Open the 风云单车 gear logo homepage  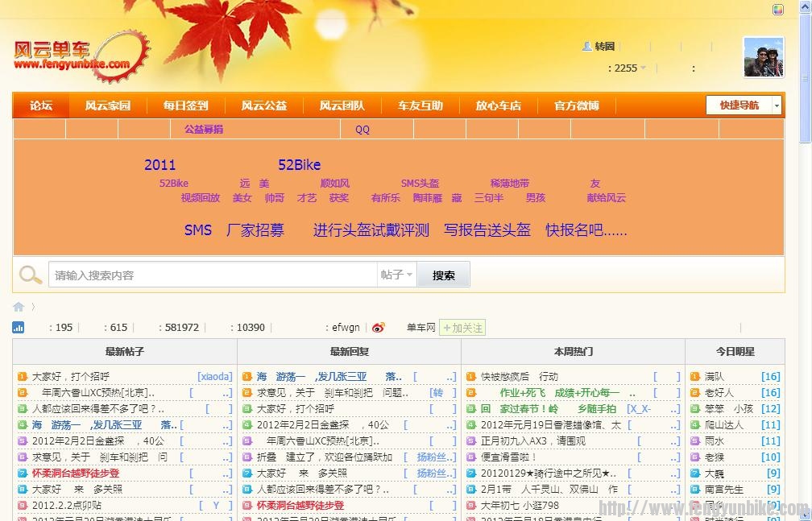pyautogui.click(x=77, y=58)
